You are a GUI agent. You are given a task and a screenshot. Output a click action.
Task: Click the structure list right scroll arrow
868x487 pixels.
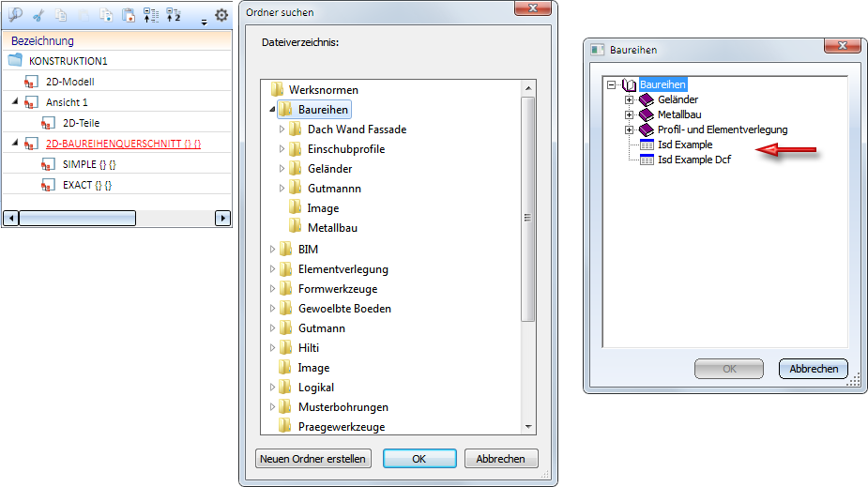[222, 218]
